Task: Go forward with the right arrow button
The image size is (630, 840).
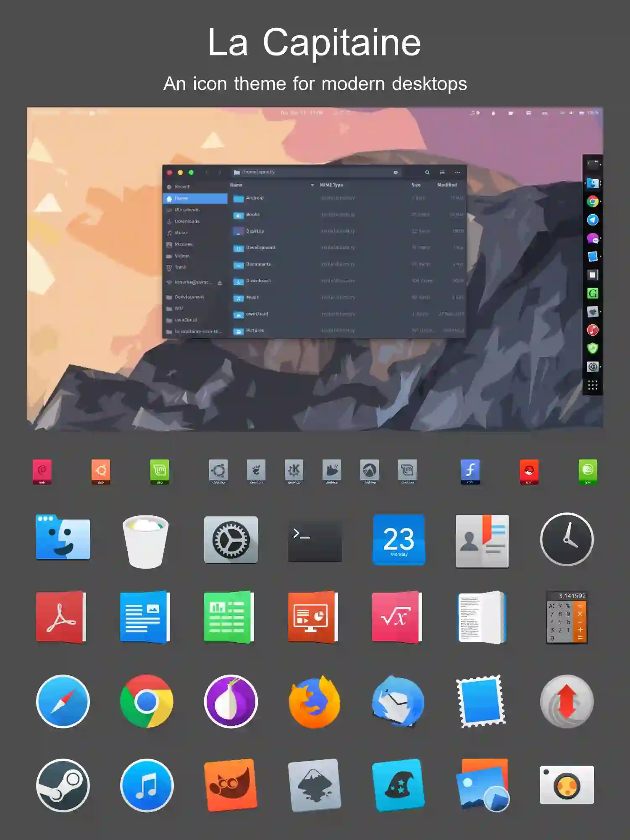Action: click(x=220, y=172)
